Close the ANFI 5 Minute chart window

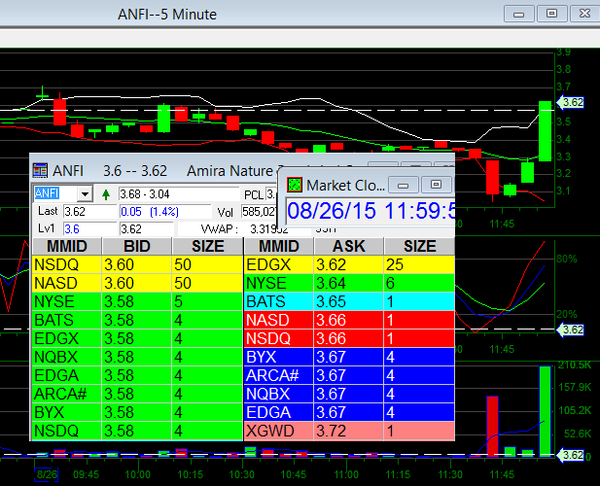[582, 13]
